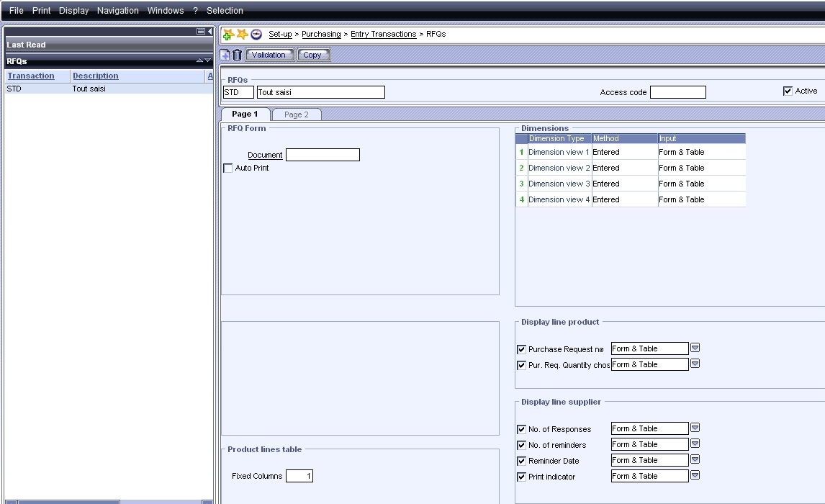Click the left panel horizontal scrollbar
This screenshot has height=504, width=825.
coord(68,501)
